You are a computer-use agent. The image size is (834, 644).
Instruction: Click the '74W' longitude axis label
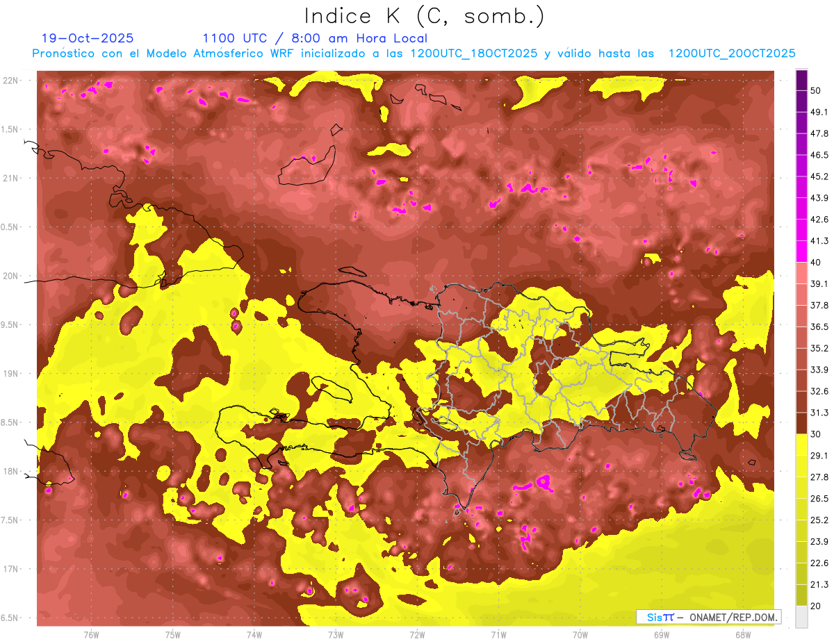pos(254,635)
